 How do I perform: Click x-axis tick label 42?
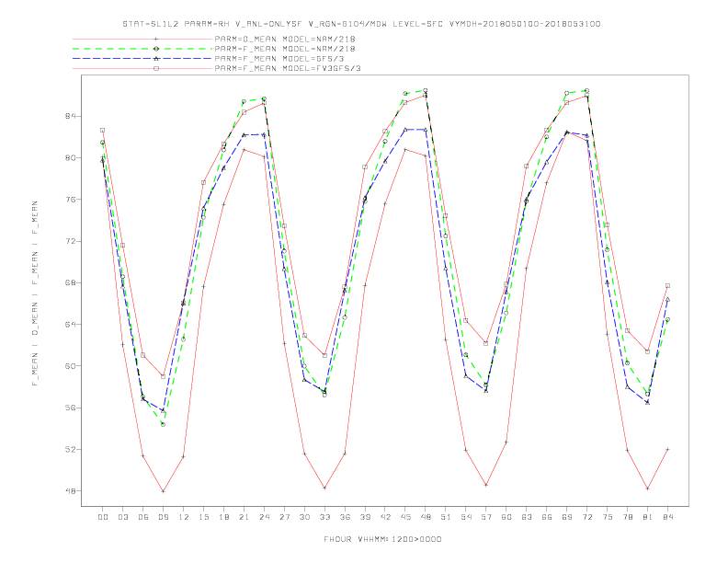pyautogui.click(x=385, y=517)
